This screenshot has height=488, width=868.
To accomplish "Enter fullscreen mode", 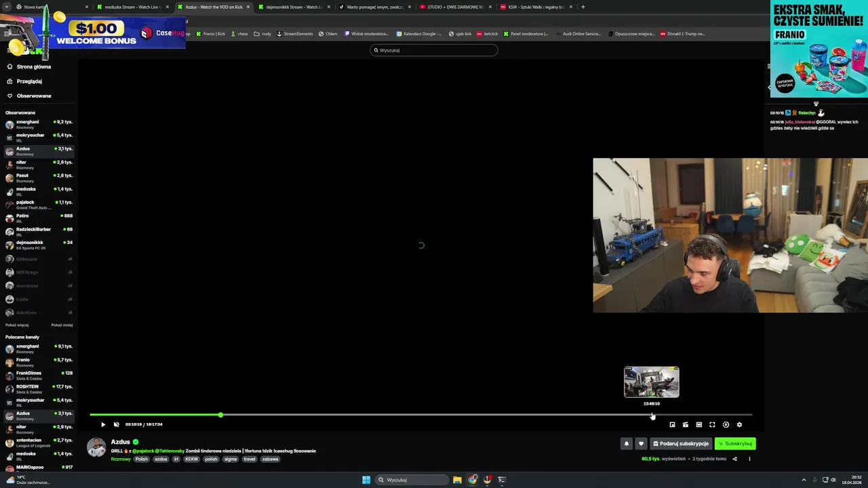I will pyautogui.click(x=712, y=425).
